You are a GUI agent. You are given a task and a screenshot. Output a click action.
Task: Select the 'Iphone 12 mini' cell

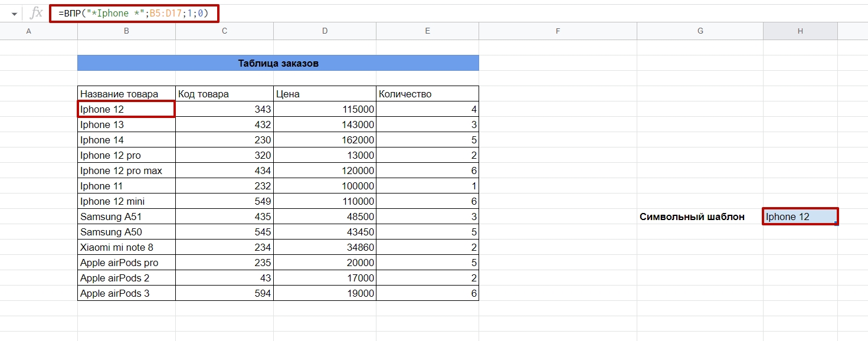point(126,201)
